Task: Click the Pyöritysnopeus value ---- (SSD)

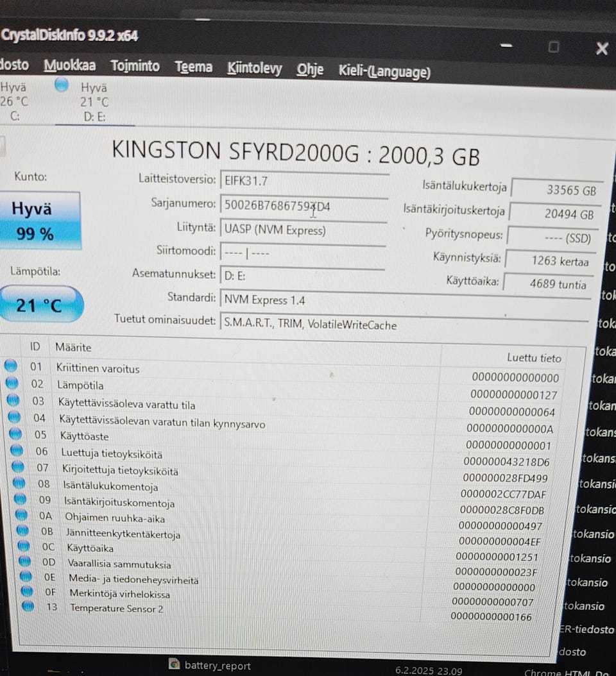Action: (552, 237)
